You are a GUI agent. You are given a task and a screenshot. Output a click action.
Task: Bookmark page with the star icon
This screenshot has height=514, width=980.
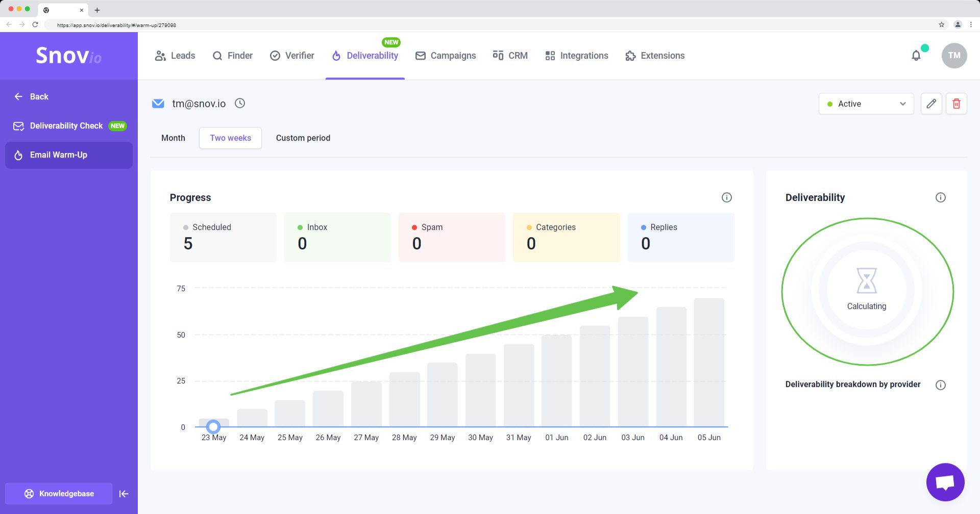(x=941, y=24)
